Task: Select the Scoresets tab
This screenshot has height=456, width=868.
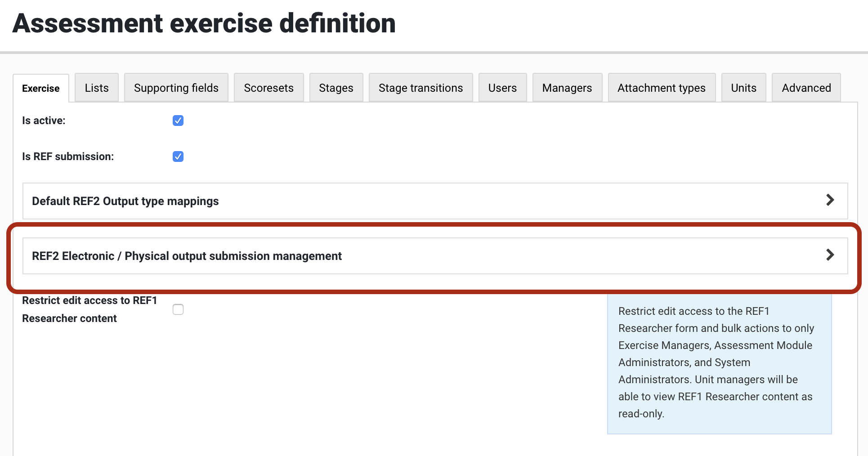Action: (x=268, y=88)
